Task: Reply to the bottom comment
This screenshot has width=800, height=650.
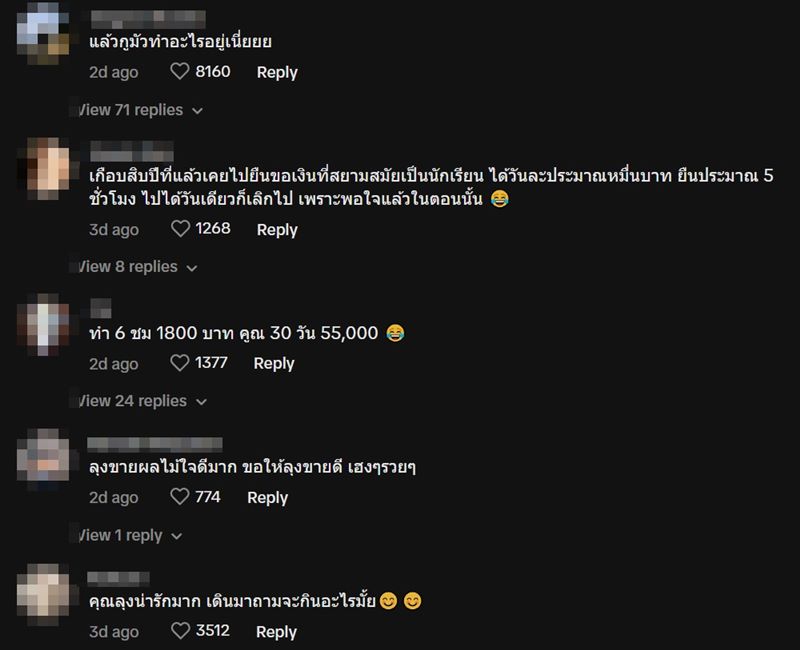Action: (277, 631)
